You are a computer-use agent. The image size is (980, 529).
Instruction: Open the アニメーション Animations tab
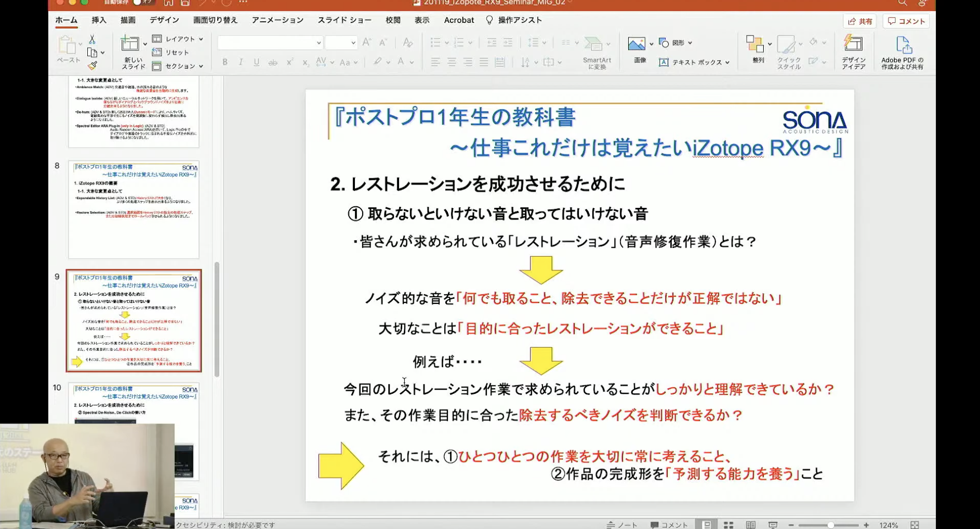pos(277,20)
